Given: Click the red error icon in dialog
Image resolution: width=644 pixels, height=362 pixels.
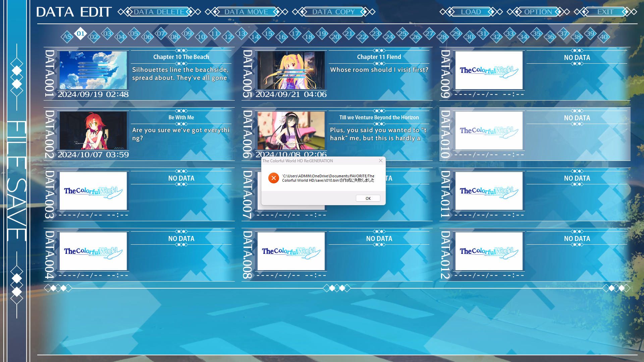Looking at the screenshot, I should (x=274, y=178).
